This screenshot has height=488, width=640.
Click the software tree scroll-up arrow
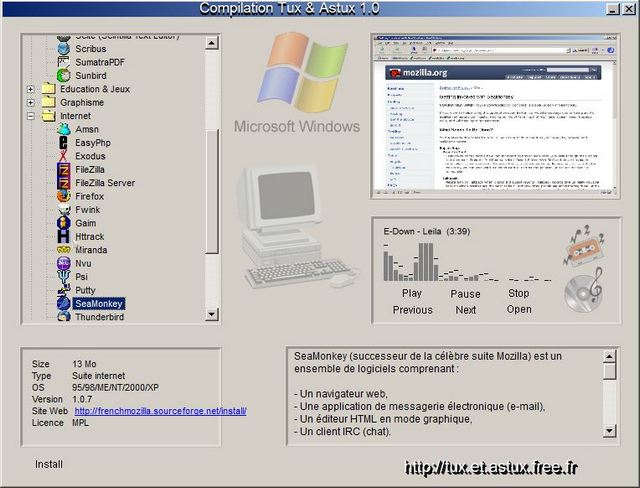212,42
